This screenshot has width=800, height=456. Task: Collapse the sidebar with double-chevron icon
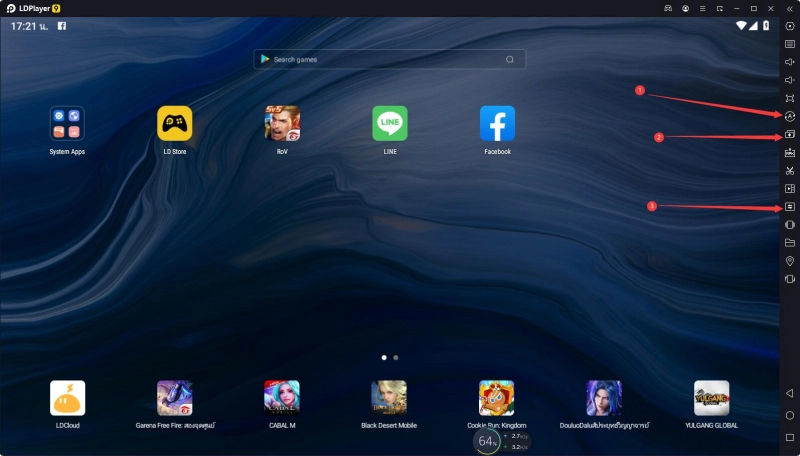[789, 8]
